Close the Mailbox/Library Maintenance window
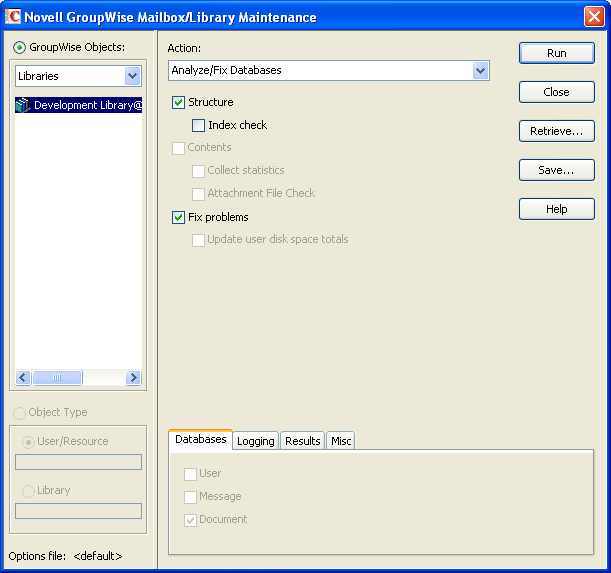This screenshot has height=573, width=611. [594, 17]
